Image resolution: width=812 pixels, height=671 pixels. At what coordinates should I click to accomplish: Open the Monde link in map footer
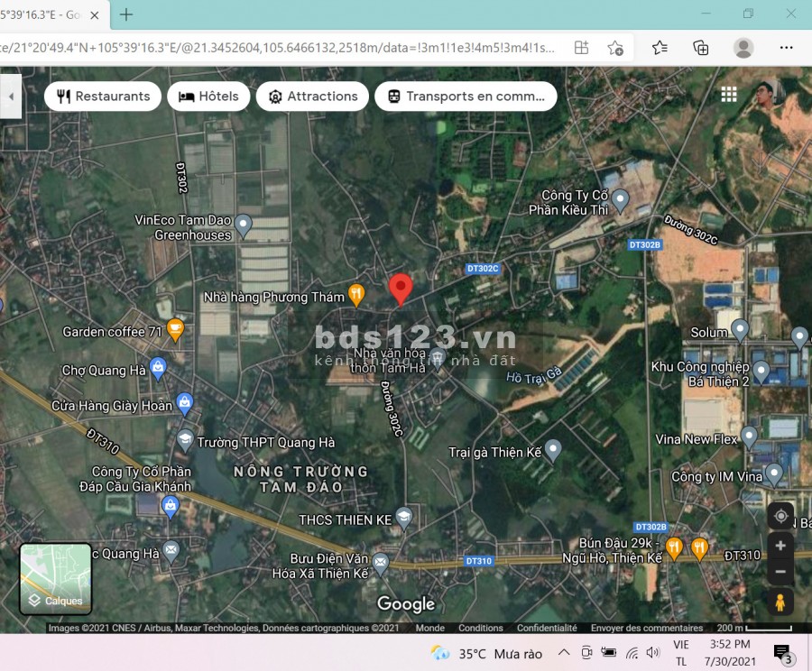pos(429,628)
